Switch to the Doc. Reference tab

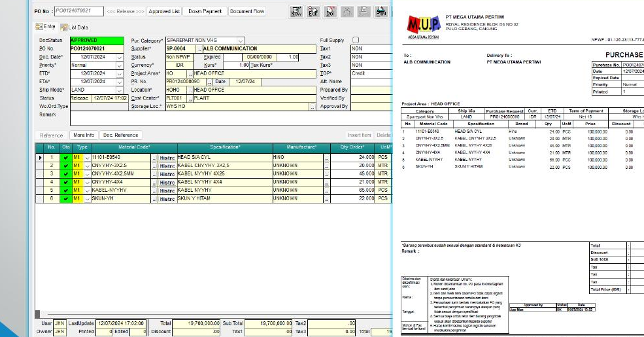[x=120, y=135]
